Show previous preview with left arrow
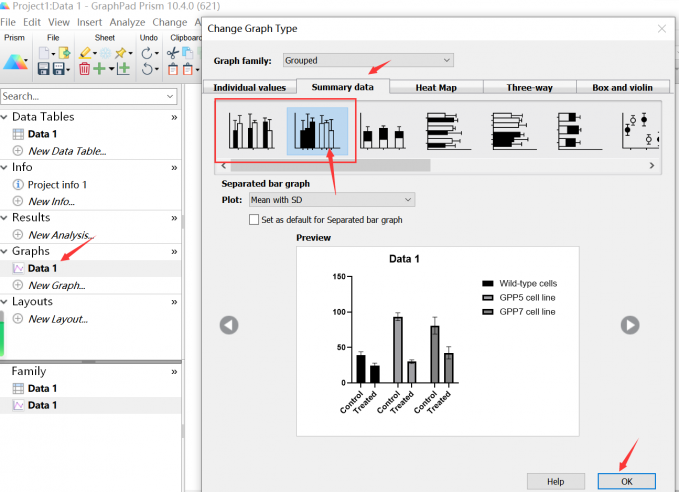The image size is (679, 492). (229, 325)
